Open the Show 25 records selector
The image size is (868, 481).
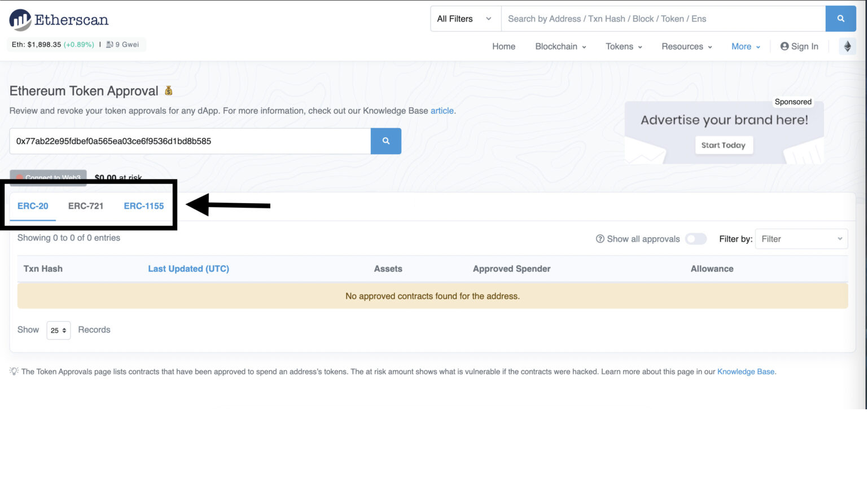tap(59, 330)
